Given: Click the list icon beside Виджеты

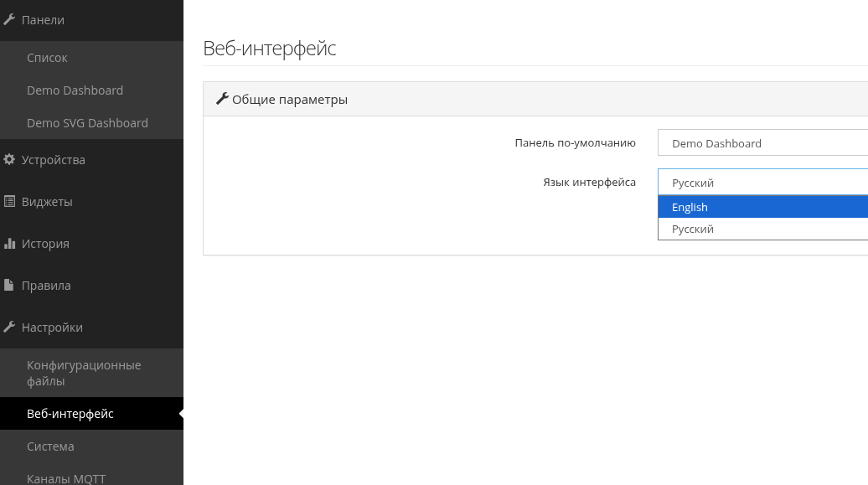Looking at the screenshot, I should point(9,202).
